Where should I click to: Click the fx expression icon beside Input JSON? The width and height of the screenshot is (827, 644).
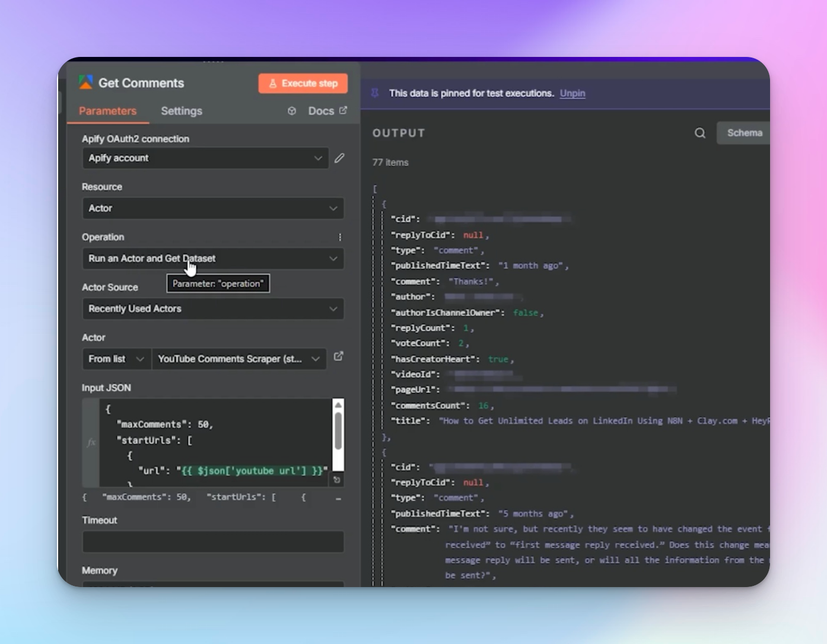(x=91, y=442)
